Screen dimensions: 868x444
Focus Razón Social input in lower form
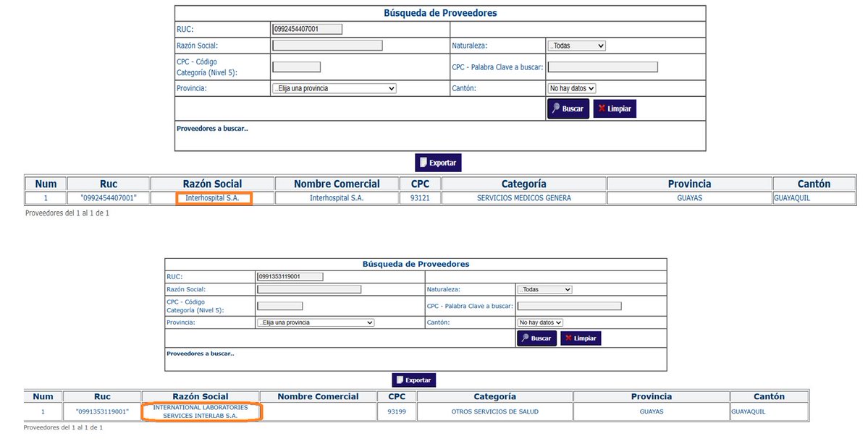point(309,289)
